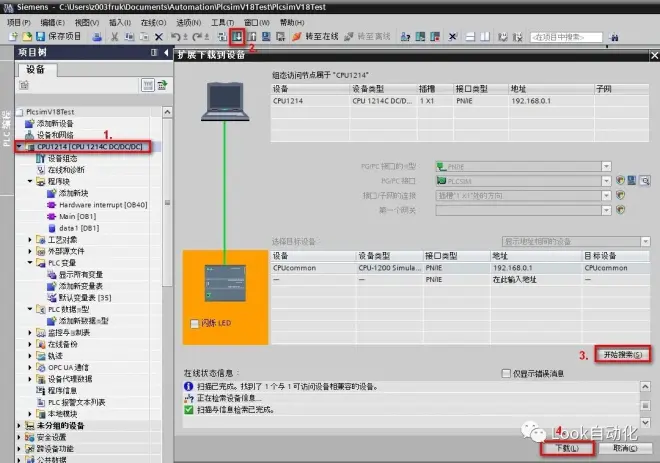Viewport: 660px width, 463px height.
Task: Click the save project floppy disk icon
Action: [40, 37]
